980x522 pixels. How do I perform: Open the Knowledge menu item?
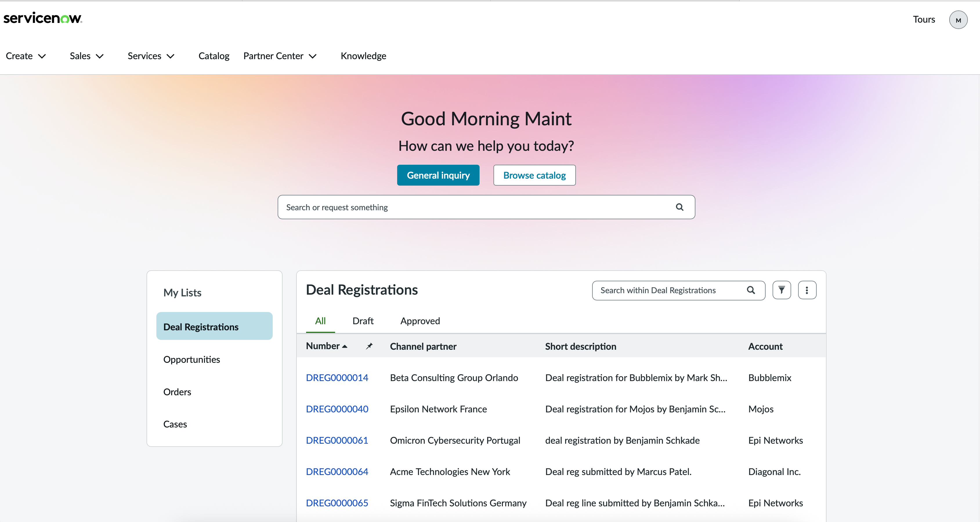(363, 56)
